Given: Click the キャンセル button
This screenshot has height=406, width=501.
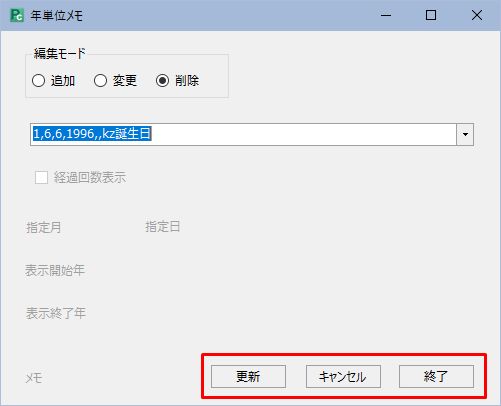Looking at the screenshot, I should click(x=343, y=376).
